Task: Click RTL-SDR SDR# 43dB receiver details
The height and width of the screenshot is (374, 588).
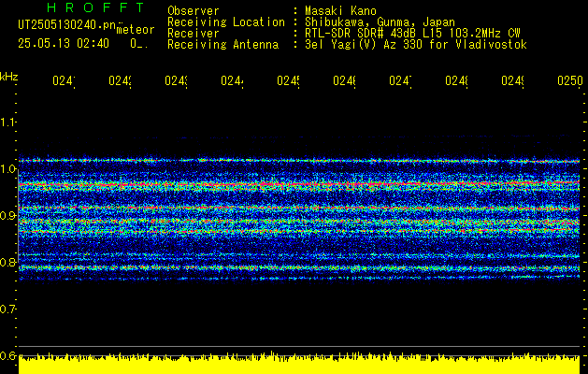Action: (x=412, y=34)
